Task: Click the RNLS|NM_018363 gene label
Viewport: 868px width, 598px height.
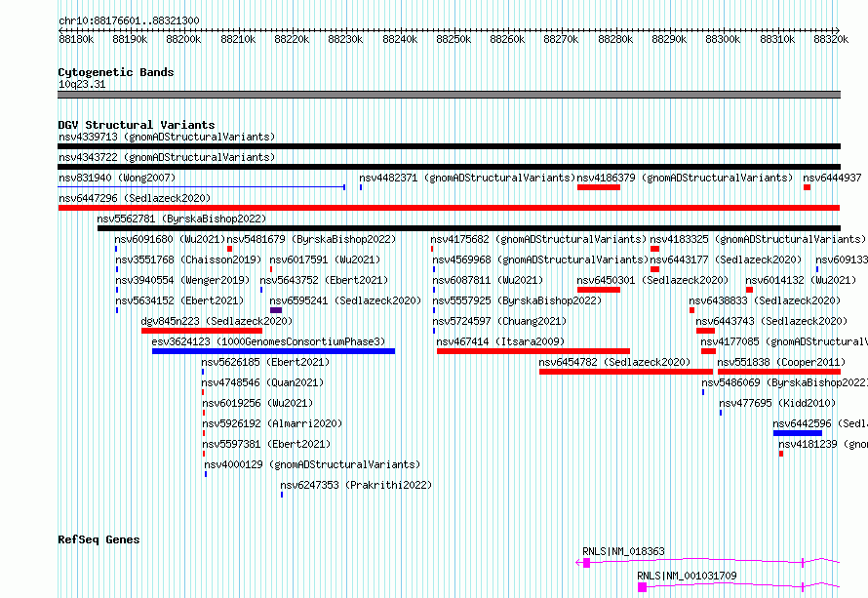Action: click(623, 551)
